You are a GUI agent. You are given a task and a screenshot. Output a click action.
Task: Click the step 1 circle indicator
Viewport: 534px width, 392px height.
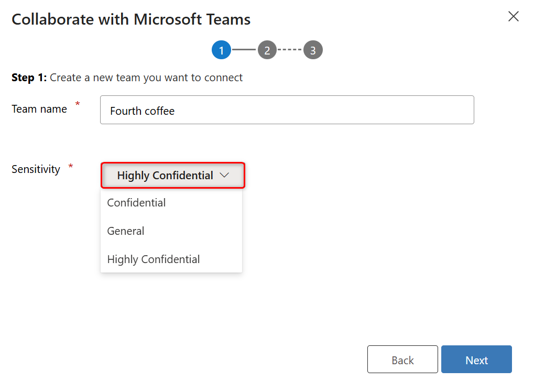[x=221, y=50]
